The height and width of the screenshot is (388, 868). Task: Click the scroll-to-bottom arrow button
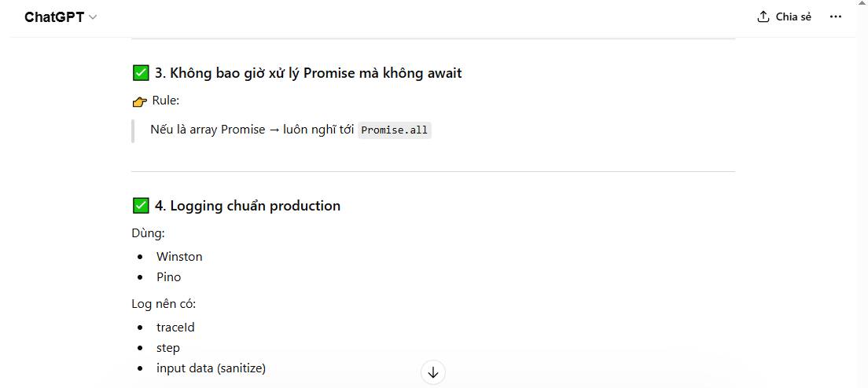[433, 372]
